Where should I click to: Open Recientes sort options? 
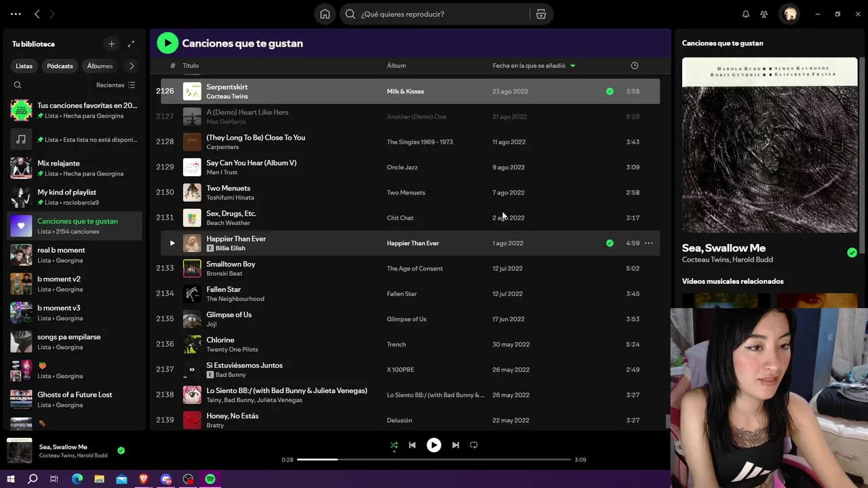[x=115, y=85]
